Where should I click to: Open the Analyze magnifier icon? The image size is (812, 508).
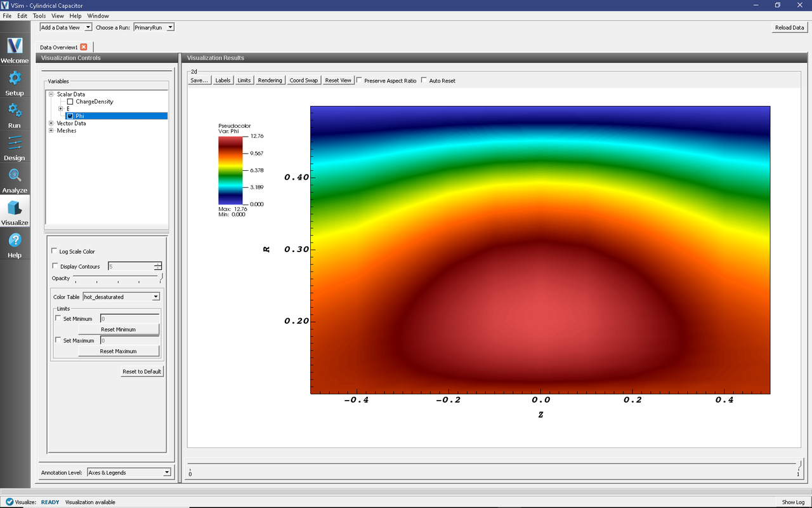click(15, 180)
